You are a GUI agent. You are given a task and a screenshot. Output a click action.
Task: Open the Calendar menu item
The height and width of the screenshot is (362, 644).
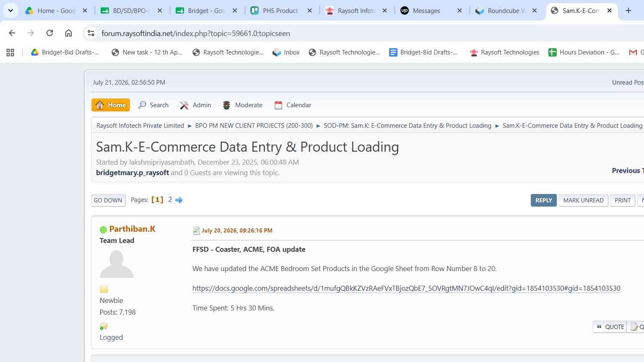click(293, 105)
